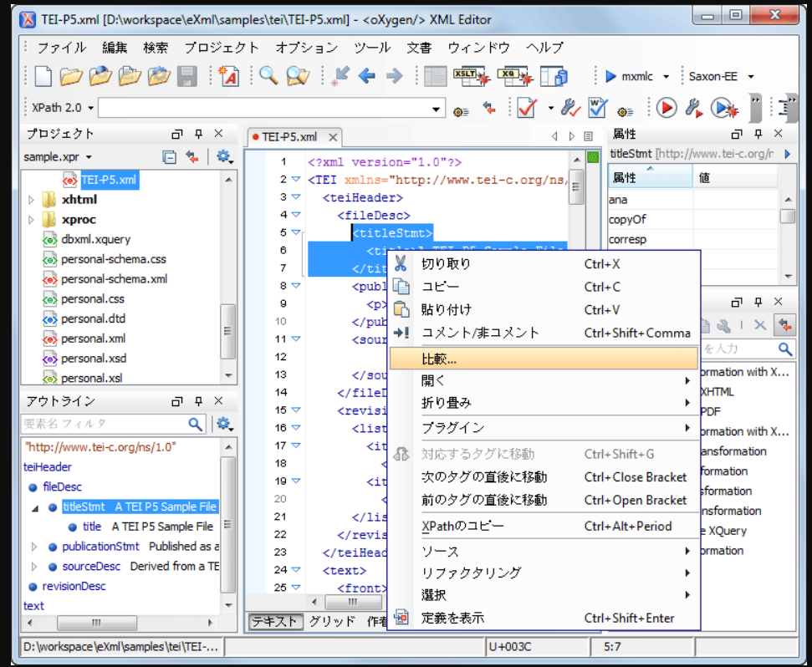Image resolution: width=812 pixels, height=667 pixels.
Task: Click the 要素名 フィルタ filter field
Action: point(105,424)
